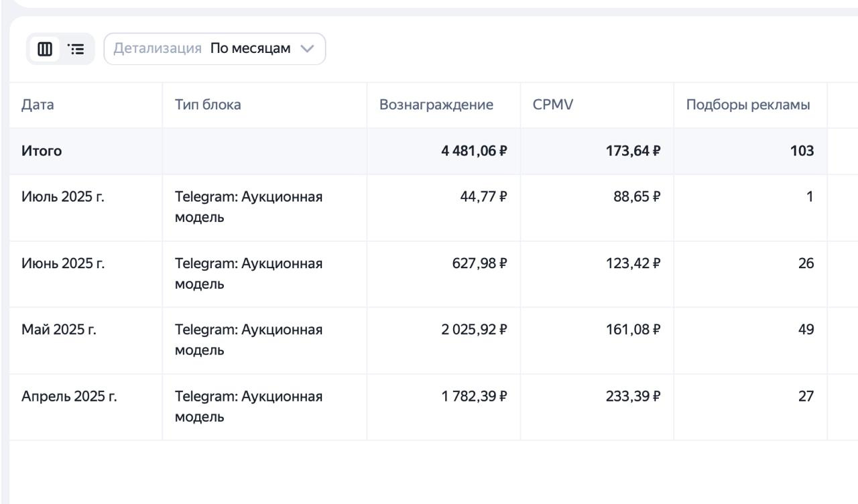Click the June CPMV value 123,42 ₽
The width and height of the screenshot is (858, 504).
pyautogui.click(x=633, y=263)
